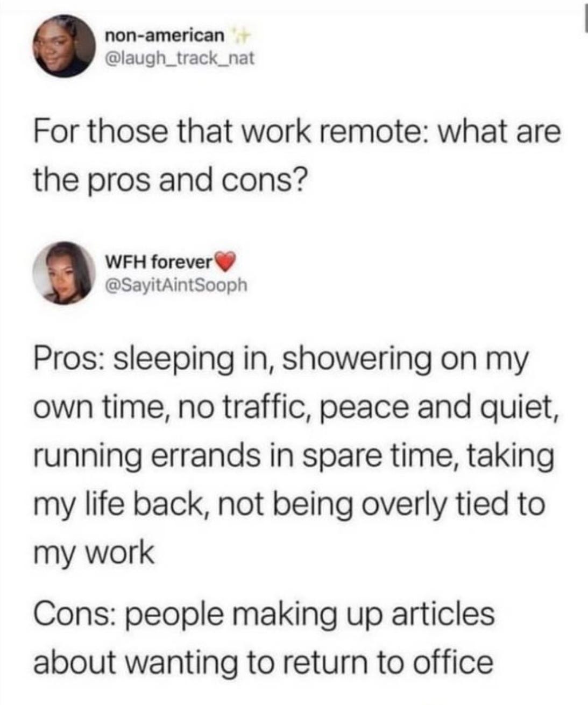
Task: Visit the @SayitAintSooph handle
Action: tap(177, 284)
